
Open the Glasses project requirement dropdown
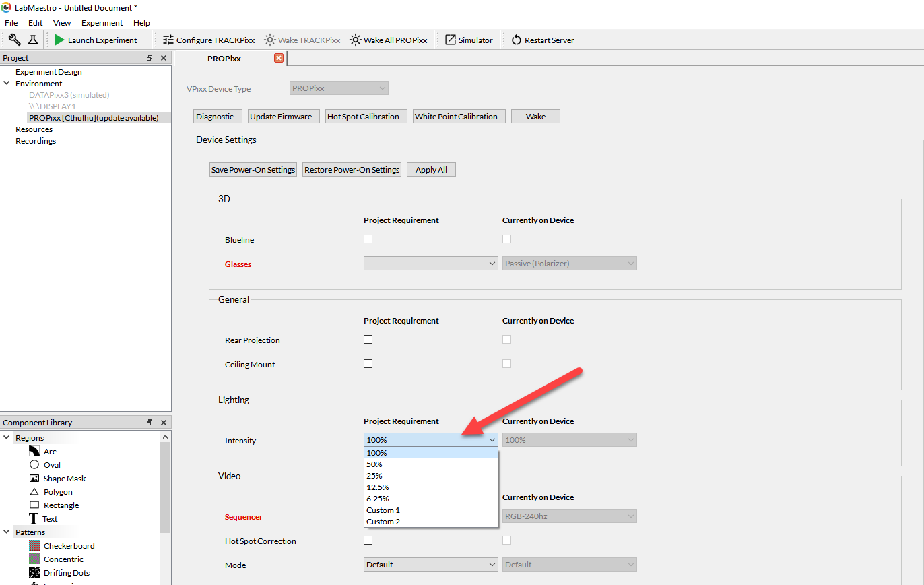pyautogui.click(x=430, y=264)
